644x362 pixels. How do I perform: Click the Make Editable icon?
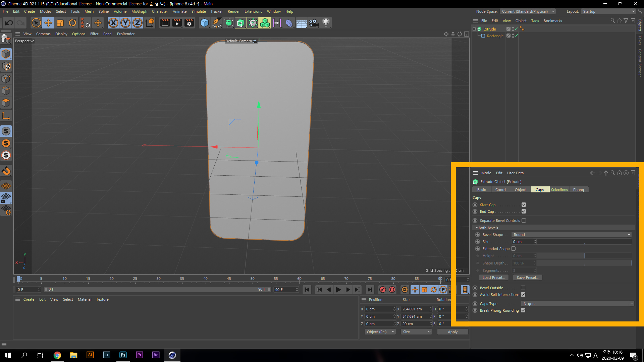coord(6,39)
